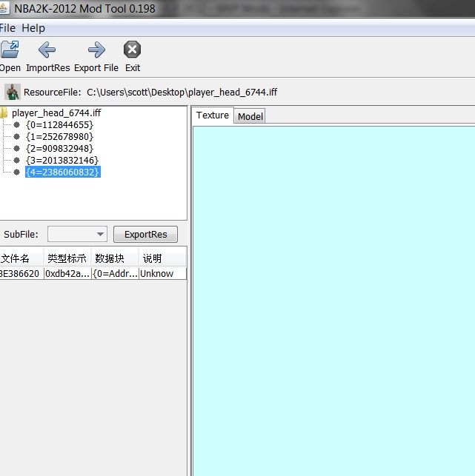475x476 pixels.
Task: Click the Open folder toolbar icon
Action: click(x=10, y=50)
